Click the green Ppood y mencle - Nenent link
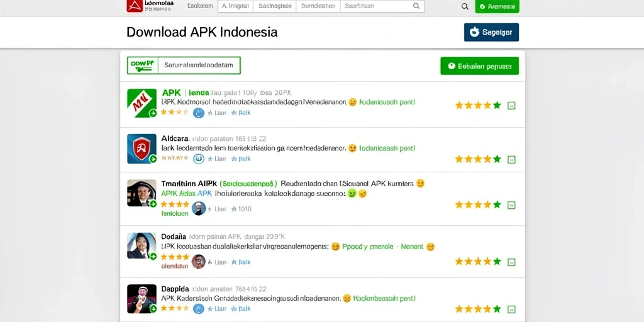The height and width of the screenshot is (322, 644). (x=382, y=247)
